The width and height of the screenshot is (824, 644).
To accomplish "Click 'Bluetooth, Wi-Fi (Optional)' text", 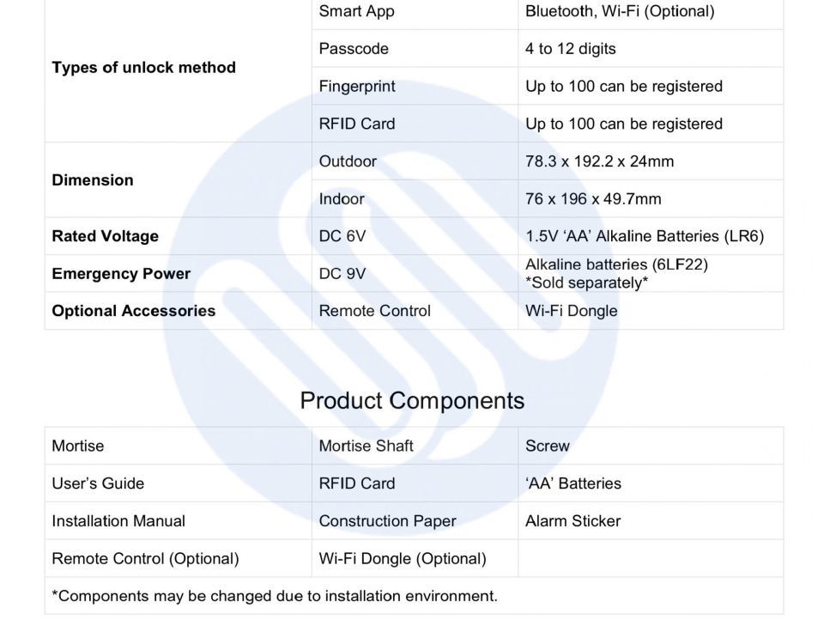I will tap(620, 11).
